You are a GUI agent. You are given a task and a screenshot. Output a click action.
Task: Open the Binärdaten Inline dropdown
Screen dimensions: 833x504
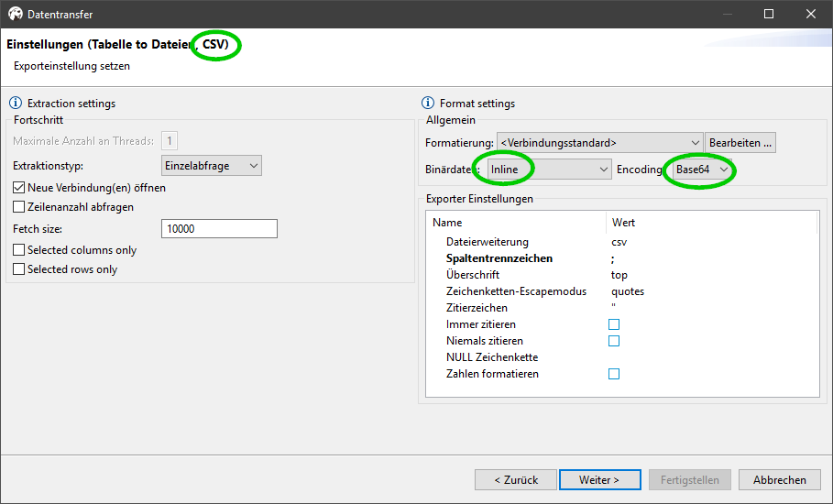549,170
